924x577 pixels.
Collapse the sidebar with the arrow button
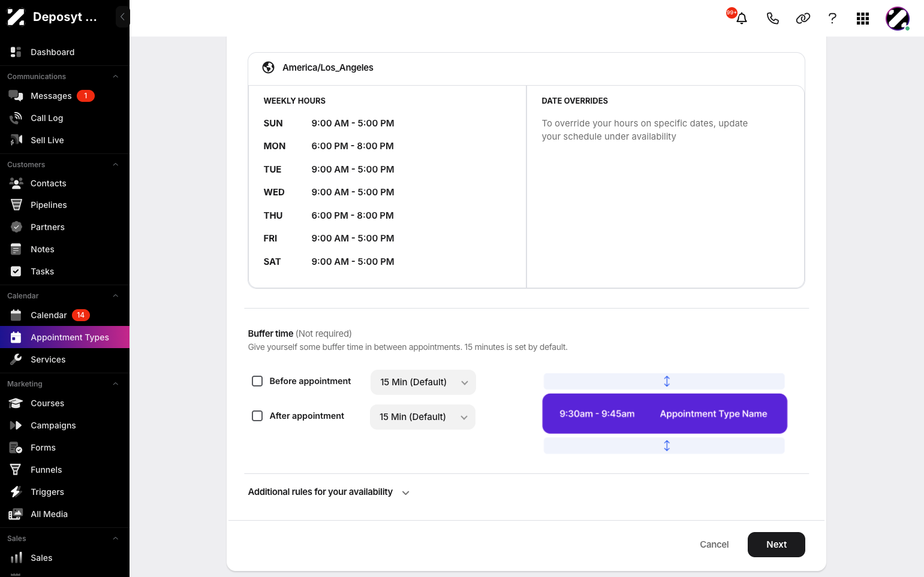(122, 17)
